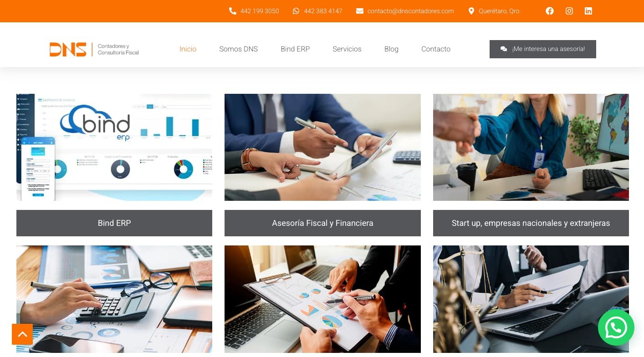Select Bind ERP in the navigation menu
The width and height of the screenshot is (644, 357).
(295, 49)
